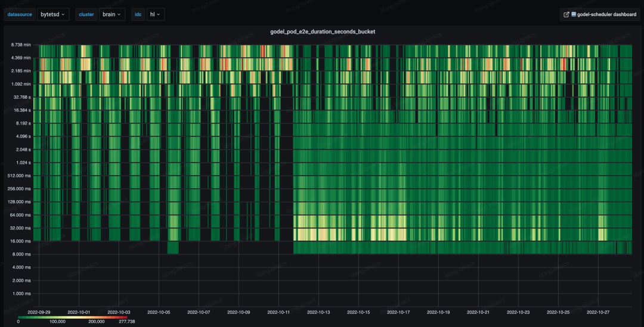Click the datasource variable label
Screen dimensions: 644x327
pos(20,14)
